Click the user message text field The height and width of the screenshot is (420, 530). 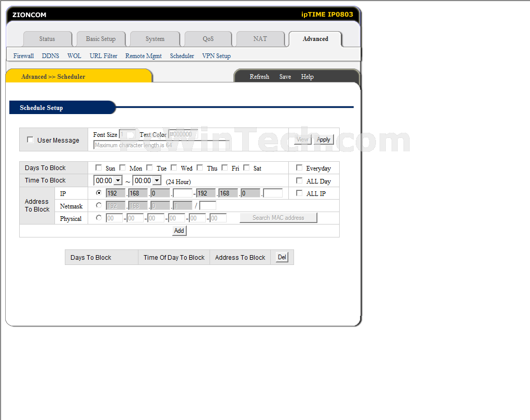(162, 145)
